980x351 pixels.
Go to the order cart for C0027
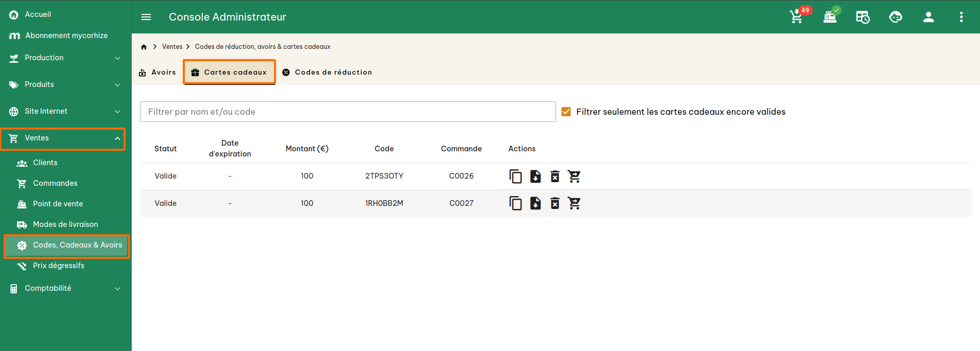pyautogui.click(x=574, y=203)
